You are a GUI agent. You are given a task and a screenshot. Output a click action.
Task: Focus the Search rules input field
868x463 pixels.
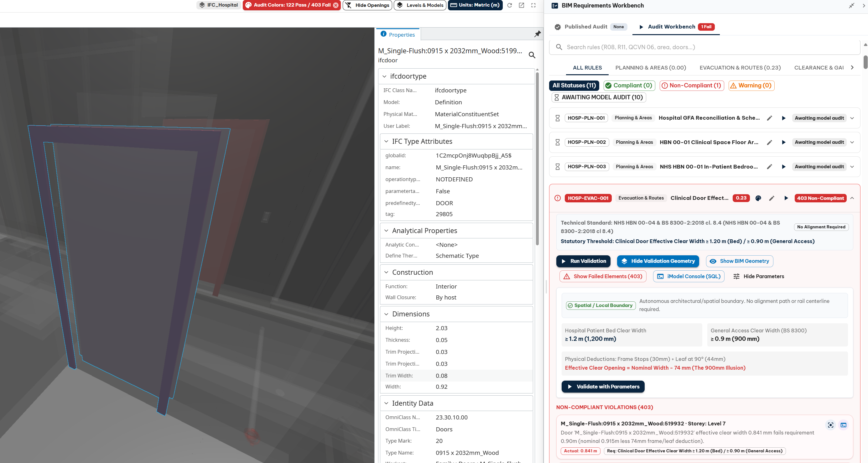tap(704, 47)
